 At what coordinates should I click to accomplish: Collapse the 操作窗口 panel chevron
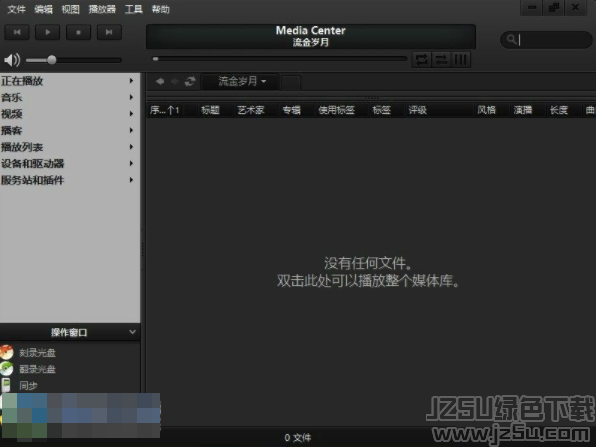(x=132, y=332)
